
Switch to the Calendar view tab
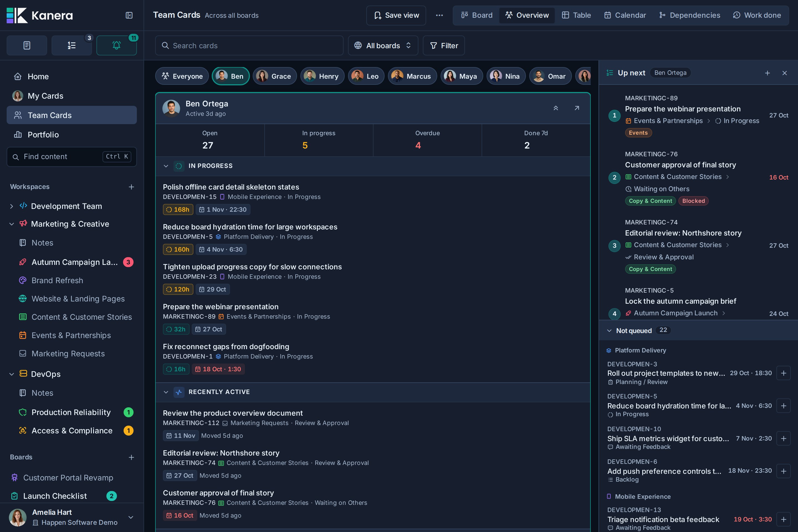pos(625,15)
